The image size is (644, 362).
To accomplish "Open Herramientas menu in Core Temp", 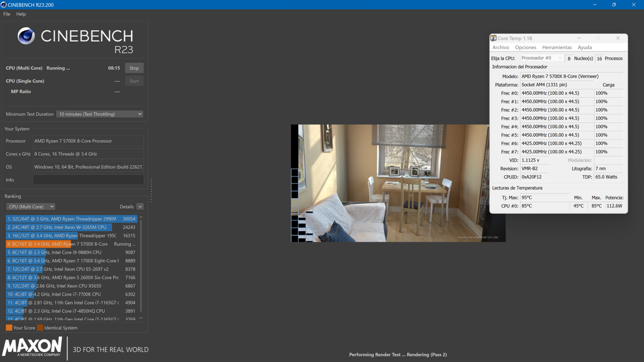I will (x=557, y=47).
